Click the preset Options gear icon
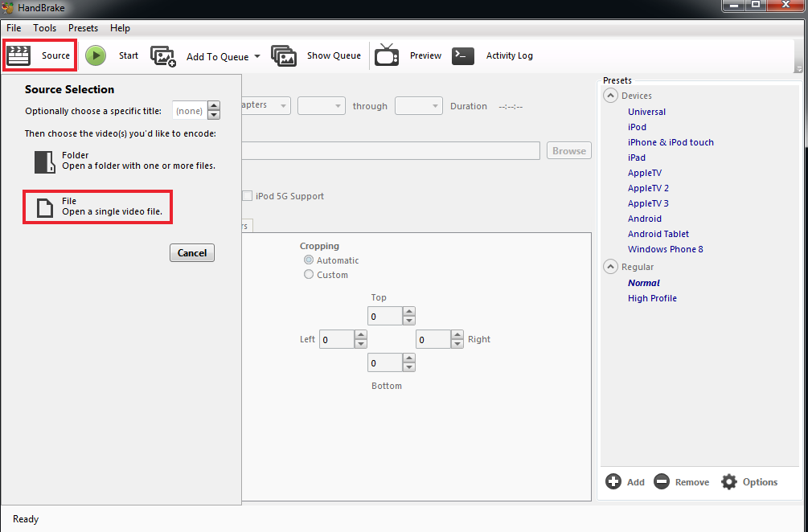 [x=729, y=482]
